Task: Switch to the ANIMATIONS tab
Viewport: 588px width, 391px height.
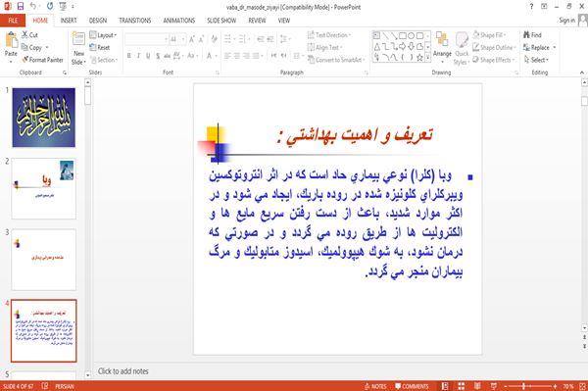Action: [x=179, y=21]
